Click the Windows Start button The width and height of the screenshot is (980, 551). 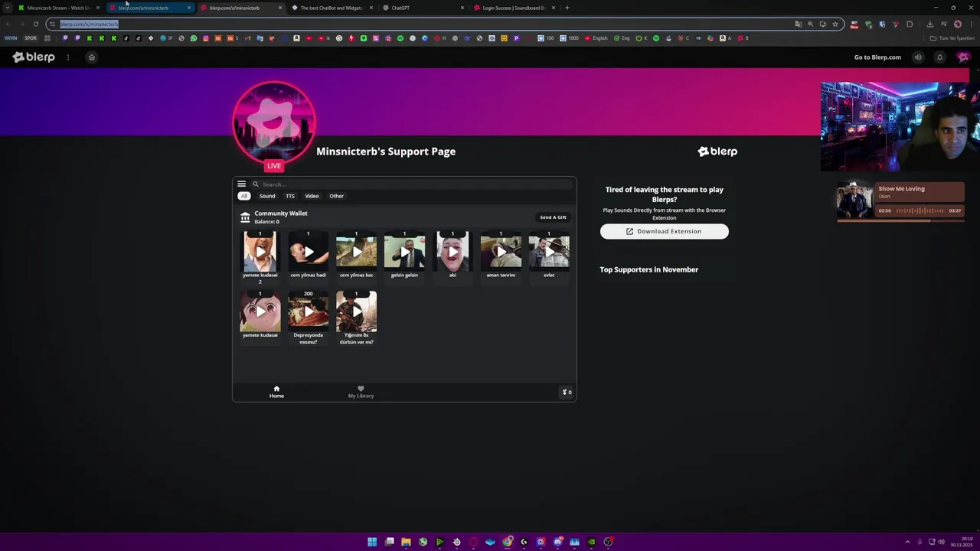pos(372,542)
